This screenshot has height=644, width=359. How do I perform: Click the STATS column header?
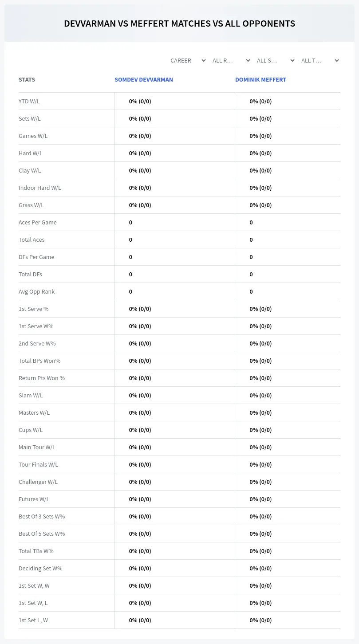point(27,80)
